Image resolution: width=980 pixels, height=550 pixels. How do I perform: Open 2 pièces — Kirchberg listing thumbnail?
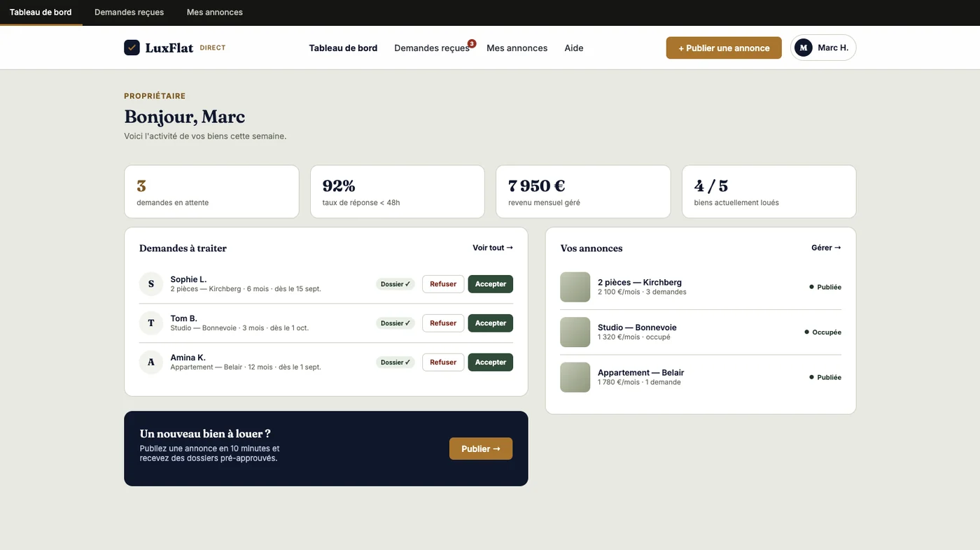point(575,287)
